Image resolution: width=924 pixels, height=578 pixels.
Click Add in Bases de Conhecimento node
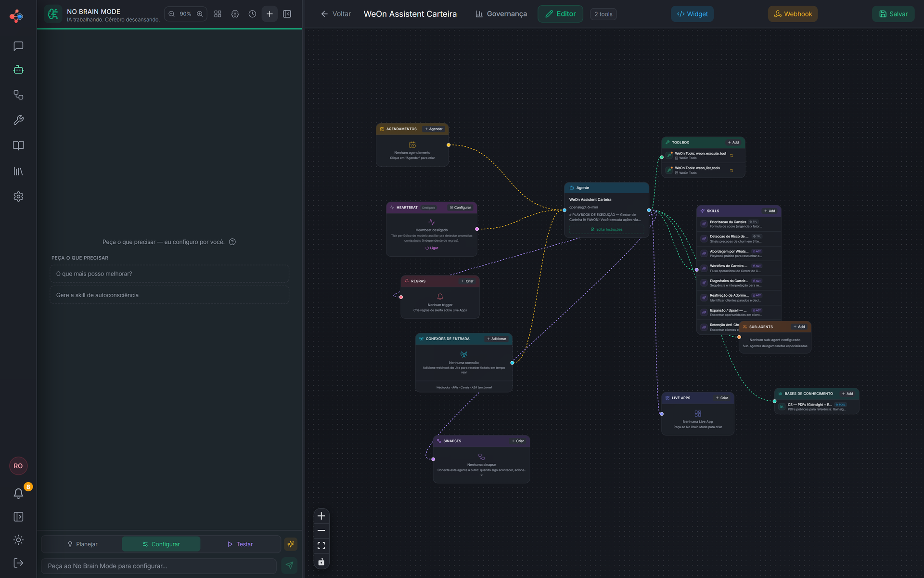[x=847, y=394]
